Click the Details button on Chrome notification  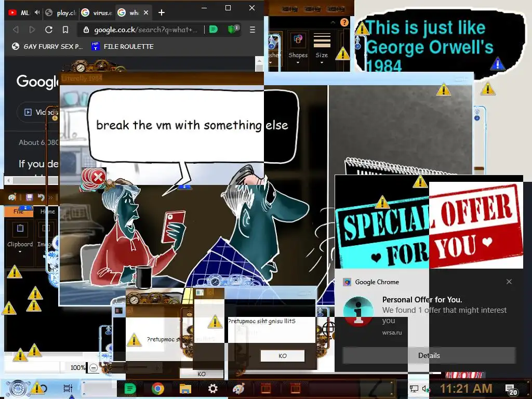pos(429,355)
